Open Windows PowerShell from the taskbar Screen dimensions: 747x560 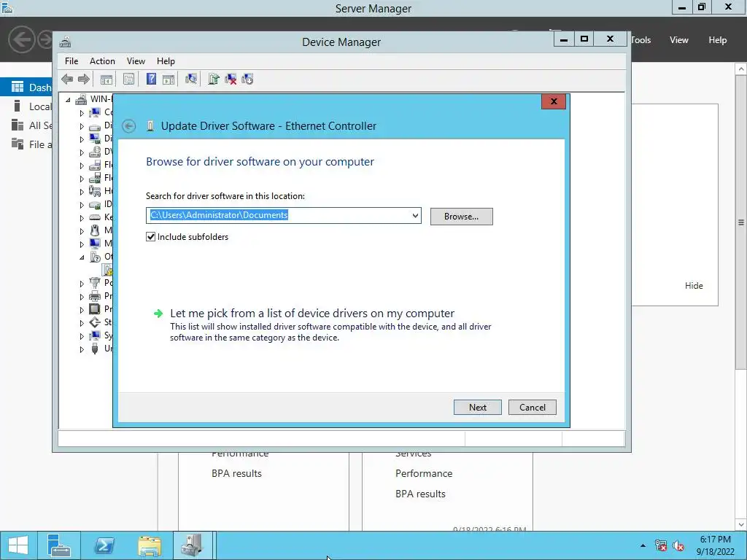(104, 545)
